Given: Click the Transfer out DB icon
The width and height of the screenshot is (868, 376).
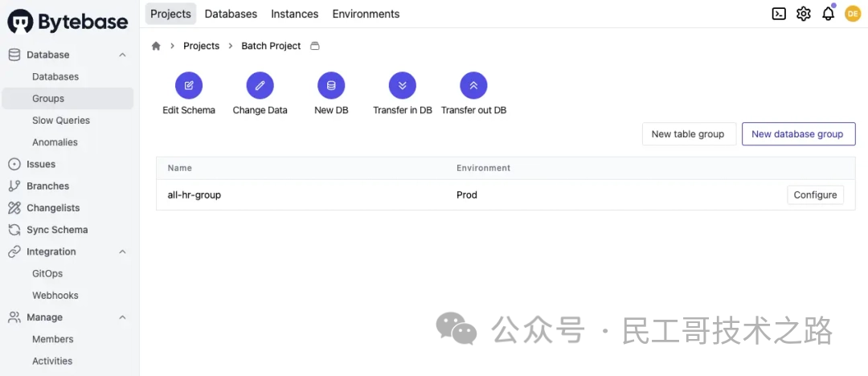Looking at the screenshot, I should coord(474,86).
